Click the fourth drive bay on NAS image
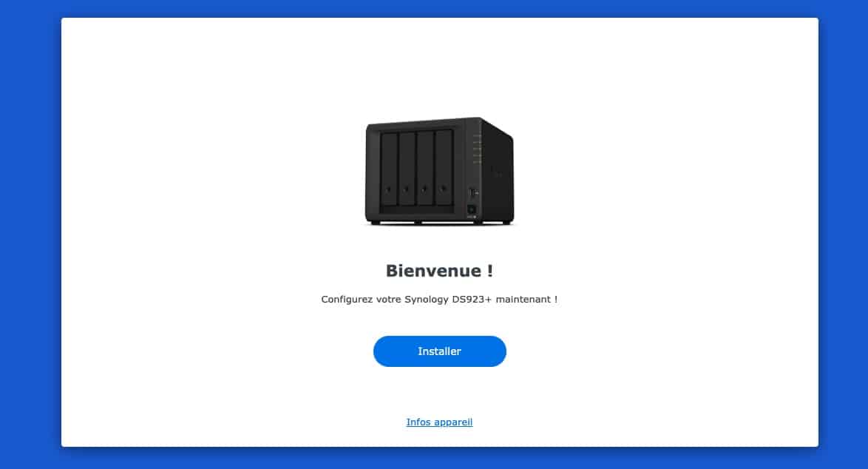This screenshot has width=868, height=469. 444,168
